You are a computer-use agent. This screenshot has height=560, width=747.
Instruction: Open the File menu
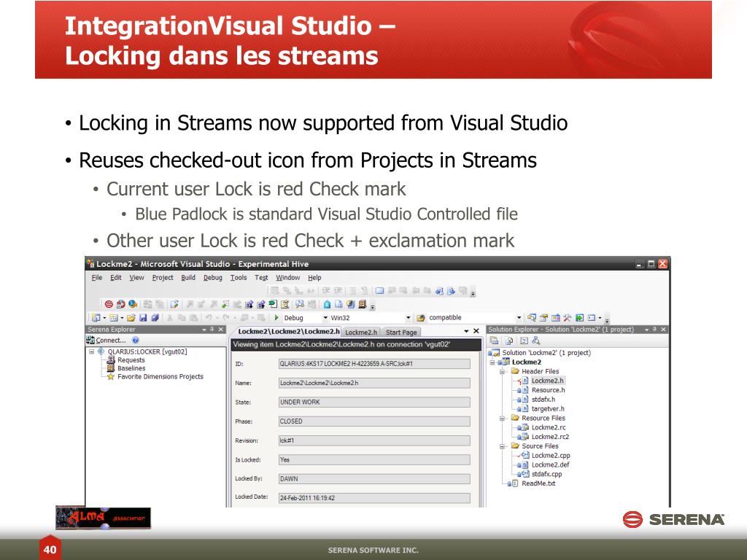click(x=97, y=278)
